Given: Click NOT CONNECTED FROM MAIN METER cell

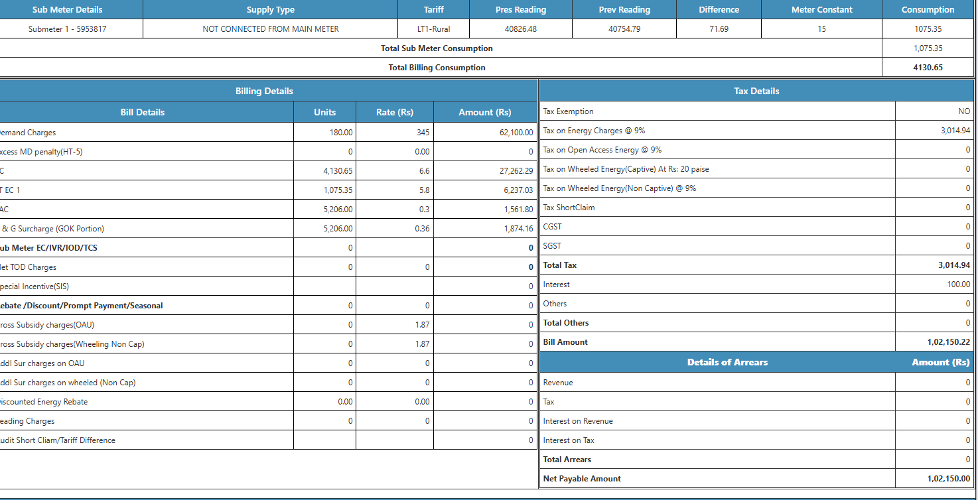Looking at the screenshot, I should 270,29.
